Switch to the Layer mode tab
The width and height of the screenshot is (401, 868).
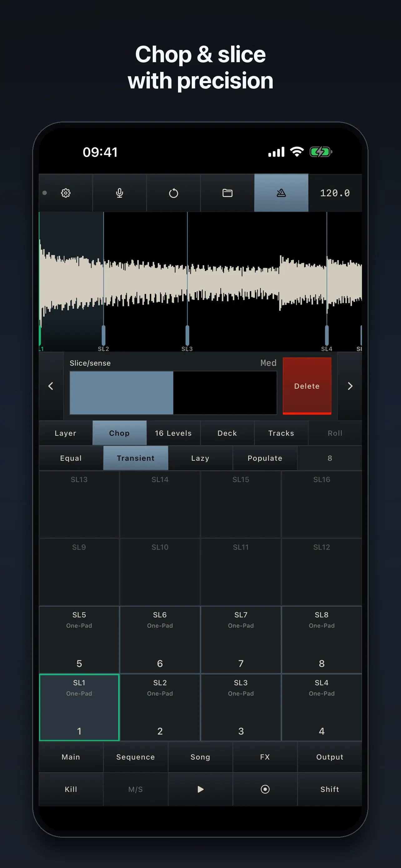pos(66,433)
